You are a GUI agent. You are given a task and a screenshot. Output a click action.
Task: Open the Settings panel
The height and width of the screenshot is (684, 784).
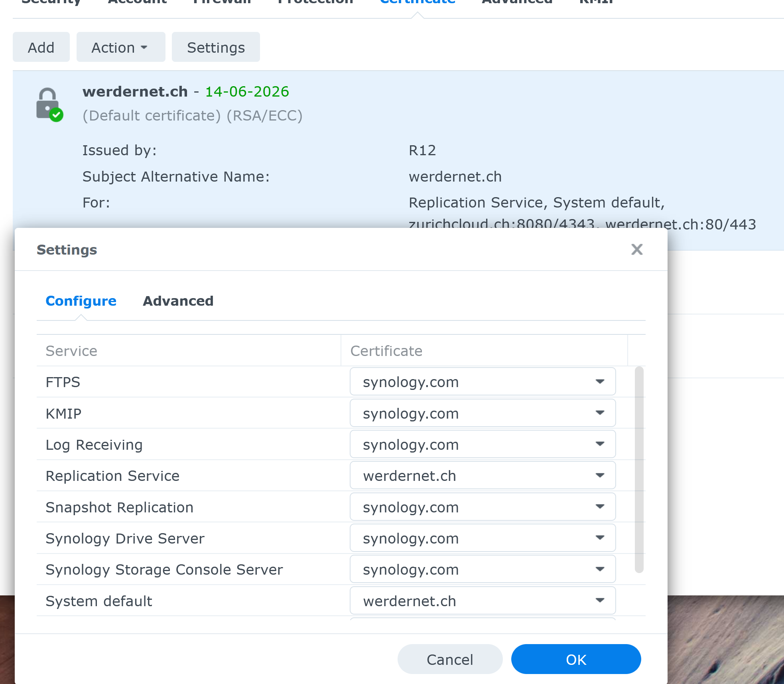216,47
